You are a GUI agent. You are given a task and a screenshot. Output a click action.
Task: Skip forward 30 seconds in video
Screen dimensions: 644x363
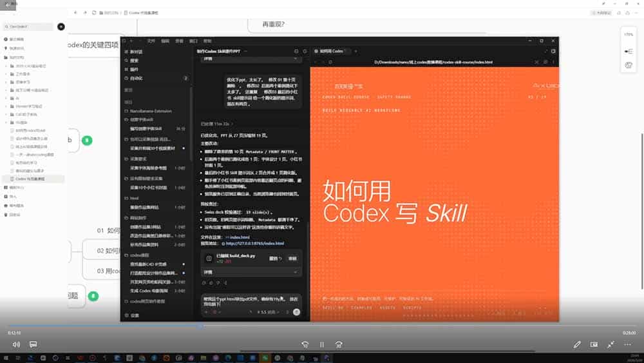click(x=339, y=344)
